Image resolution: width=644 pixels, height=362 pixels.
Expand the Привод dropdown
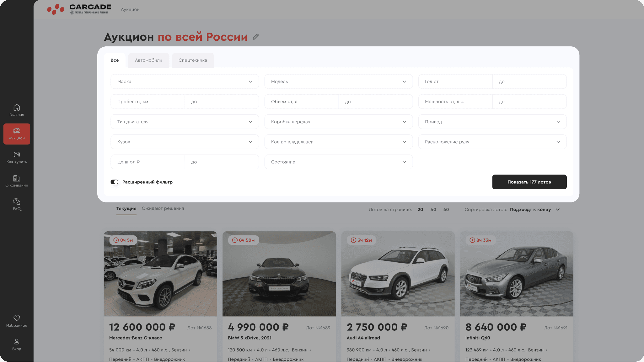click(492, 122)
